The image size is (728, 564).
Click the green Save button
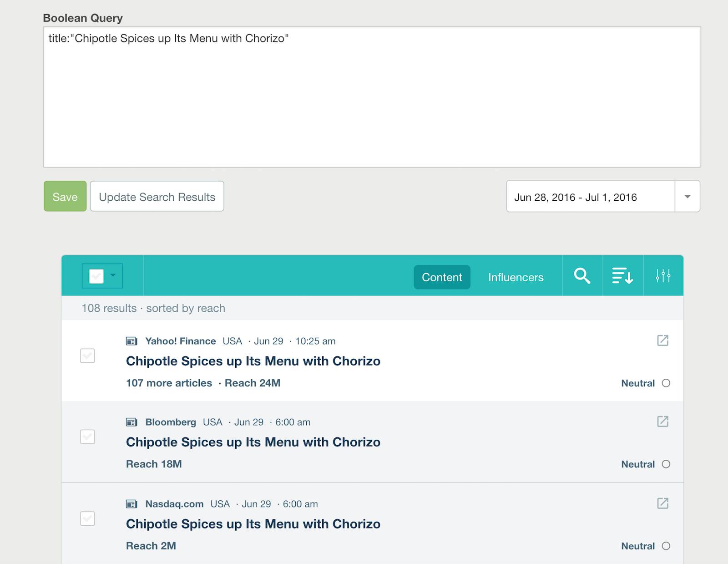65,196
